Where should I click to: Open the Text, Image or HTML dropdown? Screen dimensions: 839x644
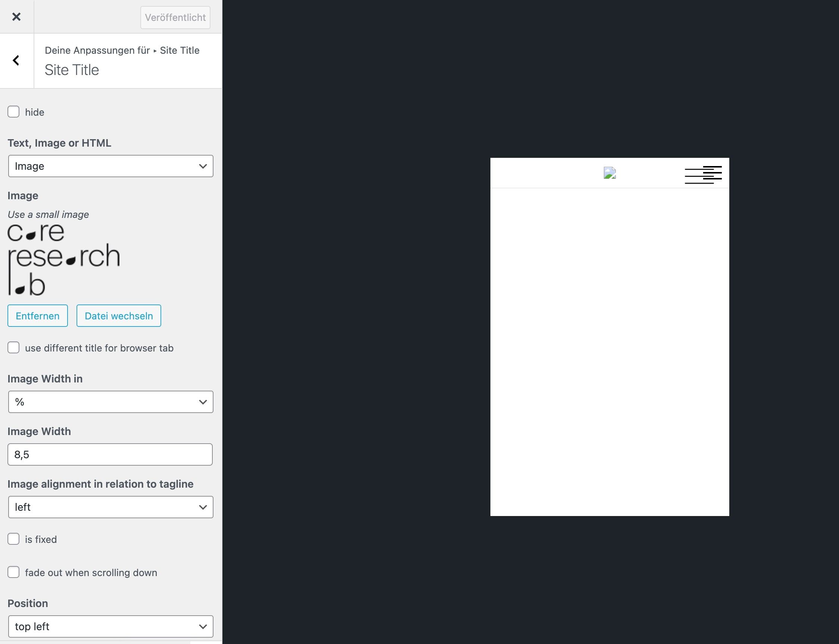110,166
